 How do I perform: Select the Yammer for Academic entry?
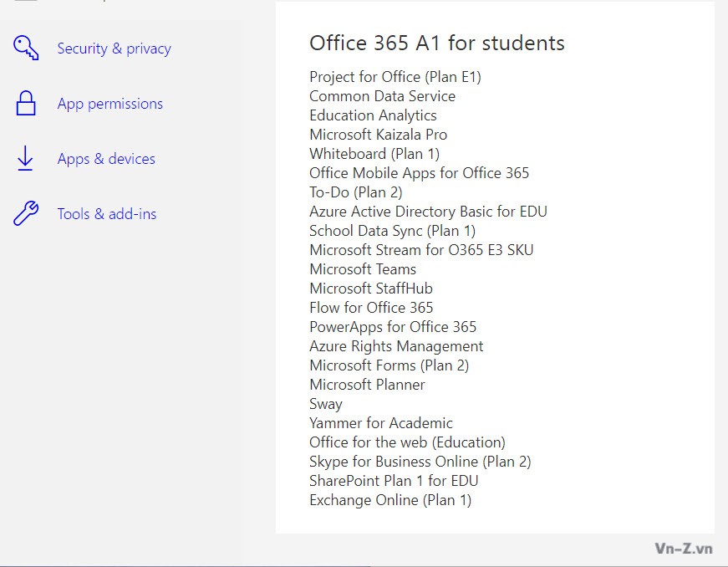381,423
